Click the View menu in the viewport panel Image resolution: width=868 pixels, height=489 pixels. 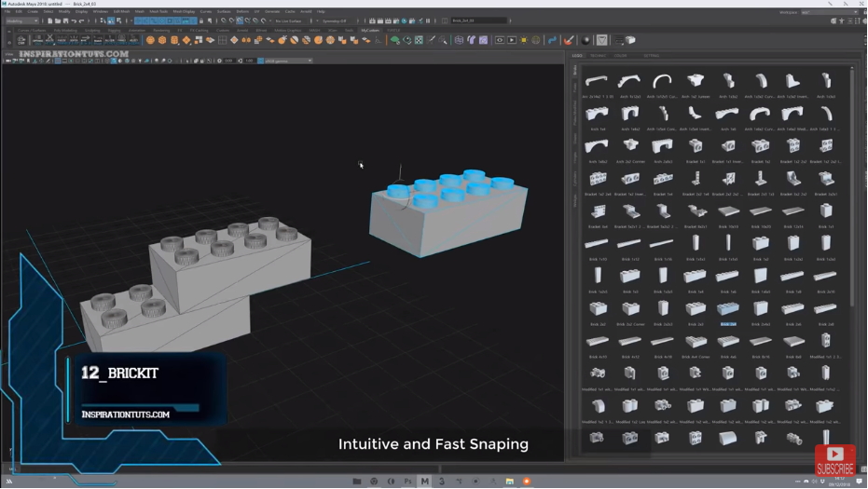(9, 54)
